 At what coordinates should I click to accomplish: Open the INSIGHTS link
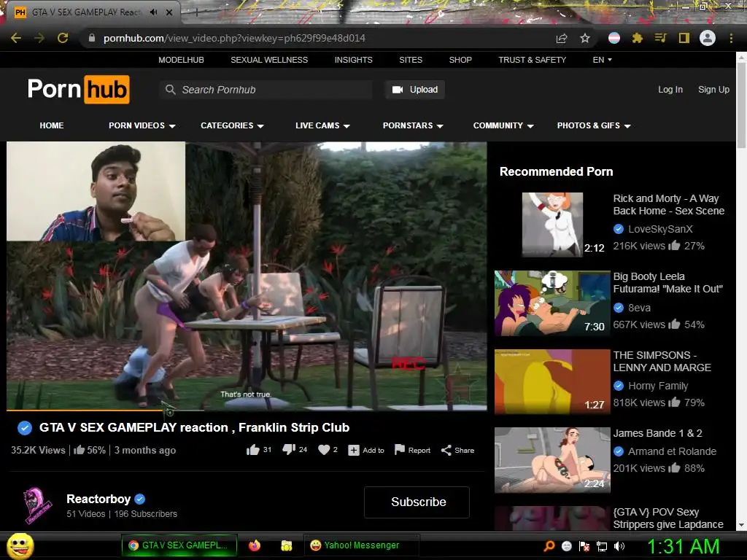click(354, 60)
